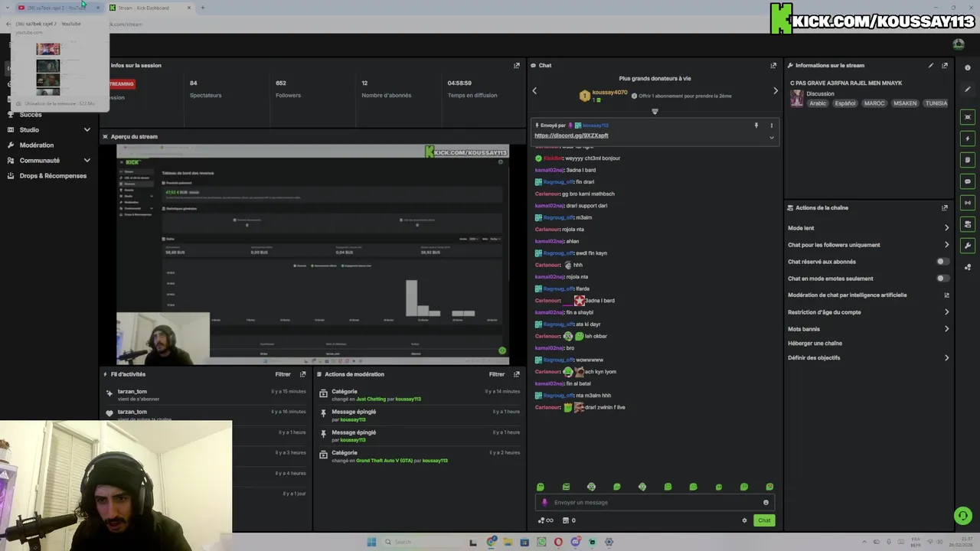This screenshot has height=551, width=980.
Task: Click channel points infinity icon
Action: click(x=546, y=520)
